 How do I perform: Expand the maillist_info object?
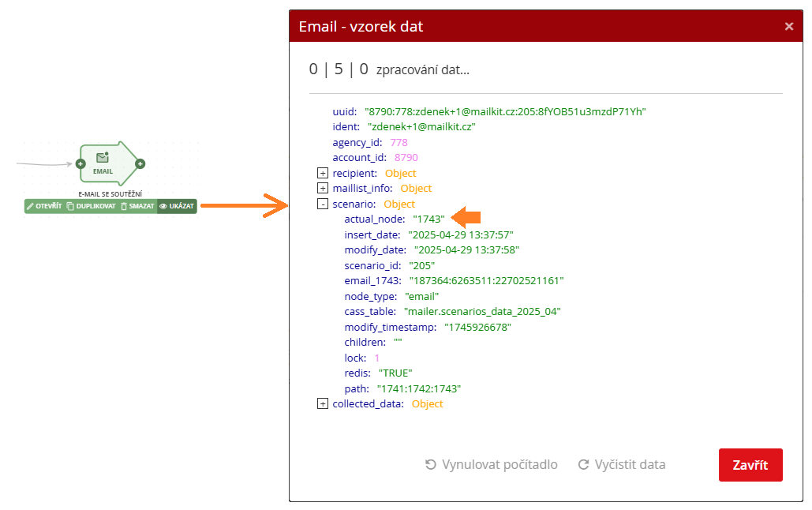(323, 188)
